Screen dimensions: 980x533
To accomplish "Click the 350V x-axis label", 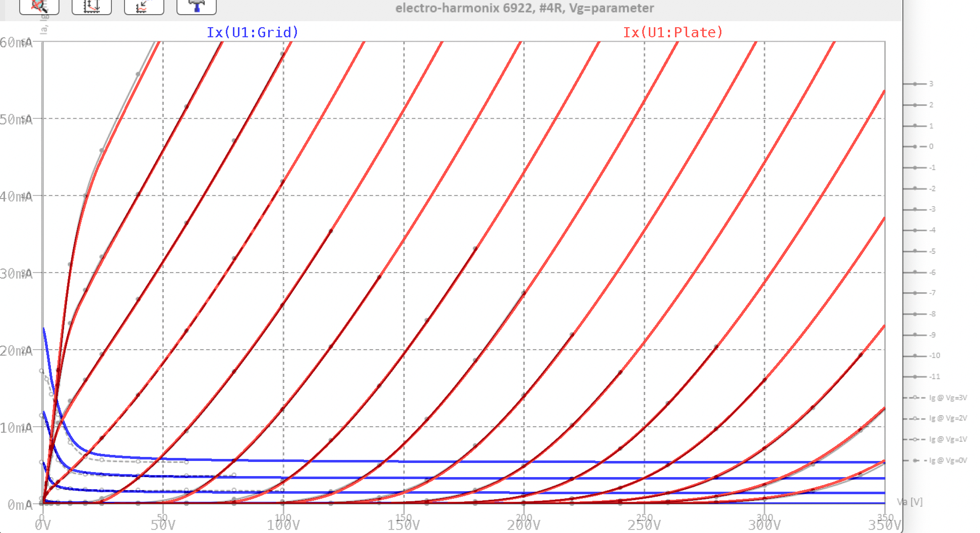I will 884,525.
